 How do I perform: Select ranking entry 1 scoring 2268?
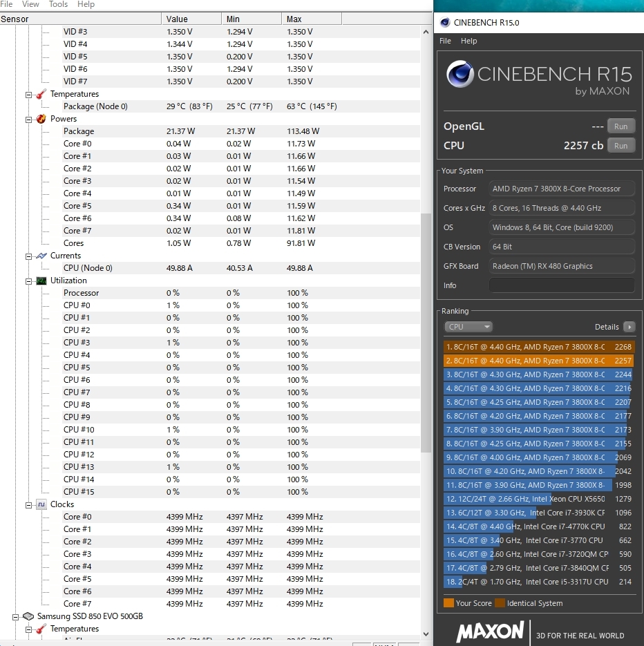click(538, 347)
